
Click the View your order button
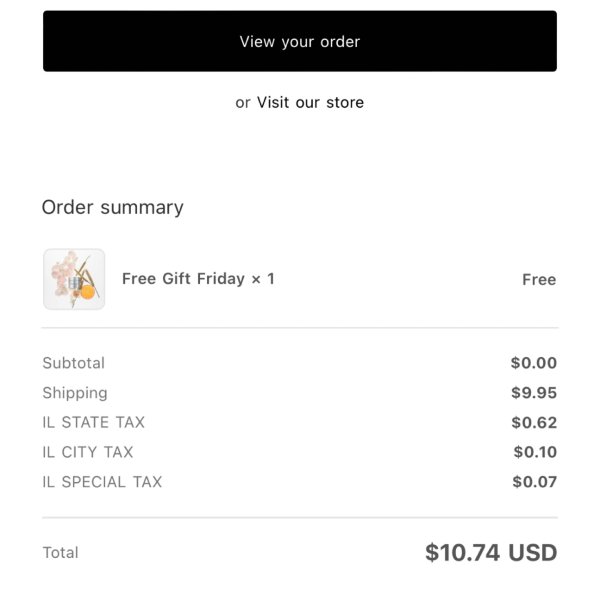(300, 41)
